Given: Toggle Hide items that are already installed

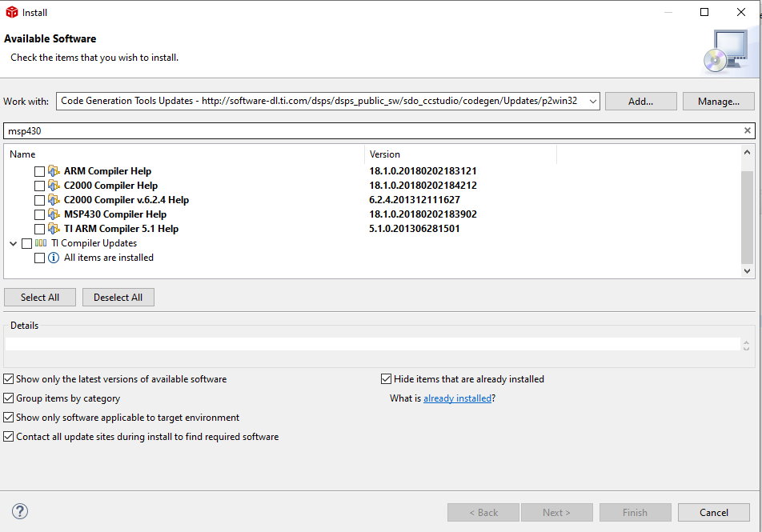Looking at the screenshot, I should click(387, 379).
